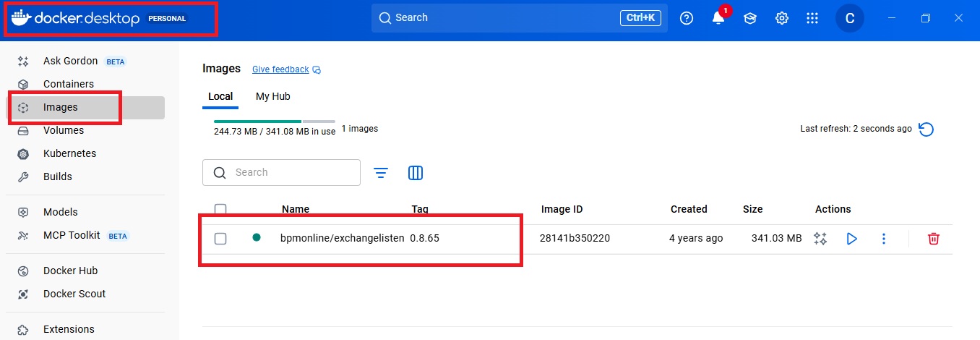Sort by the Name column header
Screen dimensions: 980x340
[x=296, y=209]
